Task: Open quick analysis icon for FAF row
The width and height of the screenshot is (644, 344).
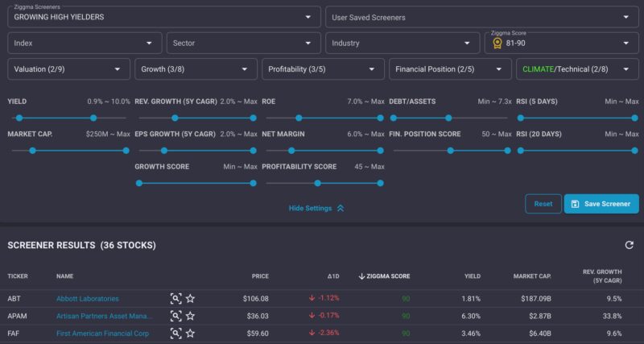Action: 175,334
